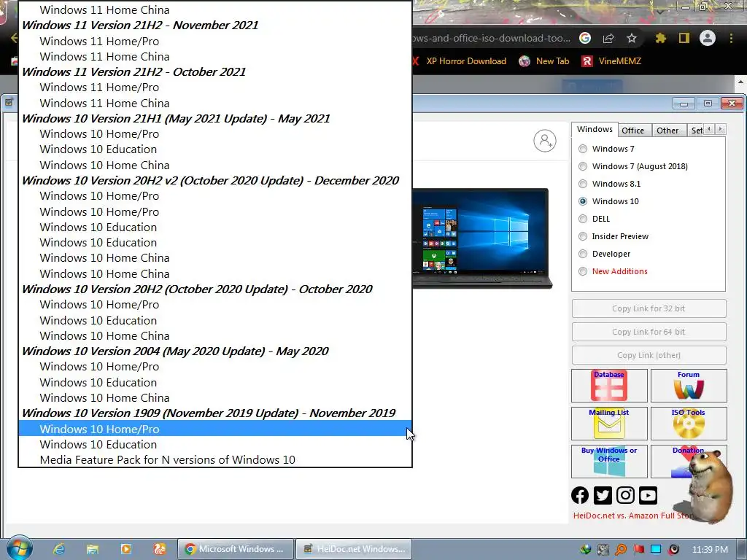The height and width of the screenshot is (560, 747).
Task: Launch Internet Explorer from taskbar
Action: [x=59, y=549]
